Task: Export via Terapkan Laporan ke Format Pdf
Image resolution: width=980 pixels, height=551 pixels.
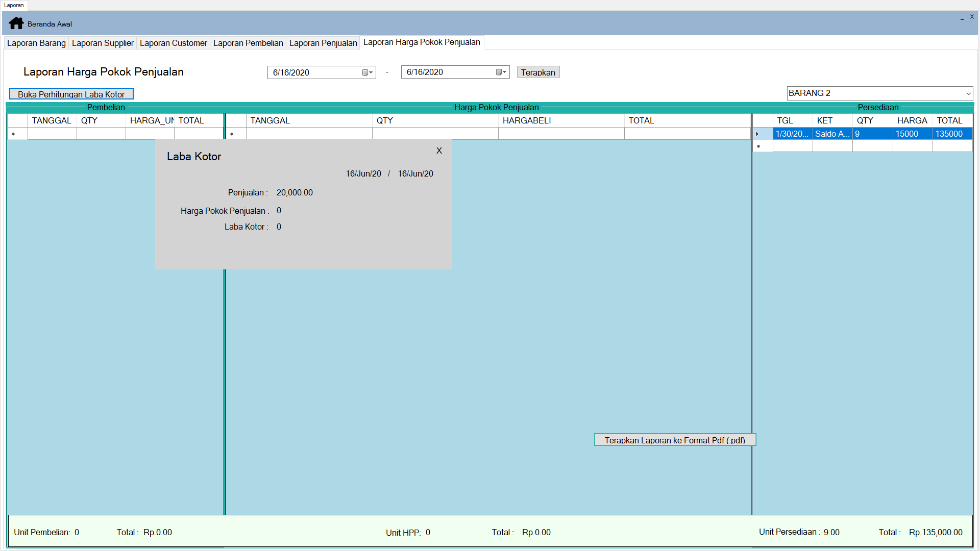Action: pyautogui.click(x=674, y=440)
